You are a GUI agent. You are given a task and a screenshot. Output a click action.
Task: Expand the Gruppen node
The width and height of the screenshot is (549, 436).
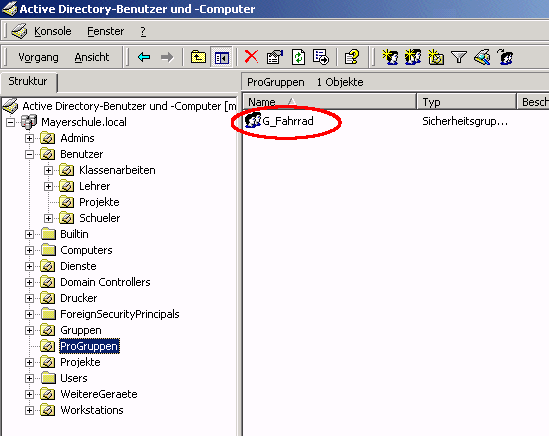click(29, 330)
